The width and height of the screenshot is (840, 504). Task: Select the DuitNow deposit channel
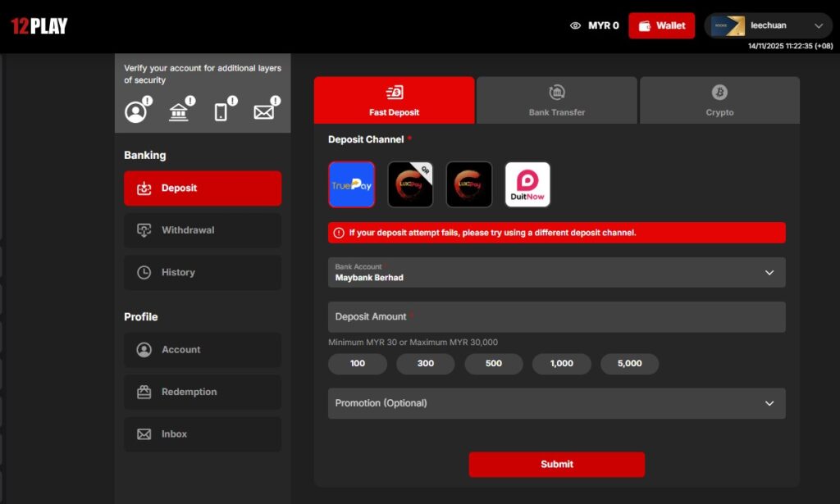pos(527,184)
